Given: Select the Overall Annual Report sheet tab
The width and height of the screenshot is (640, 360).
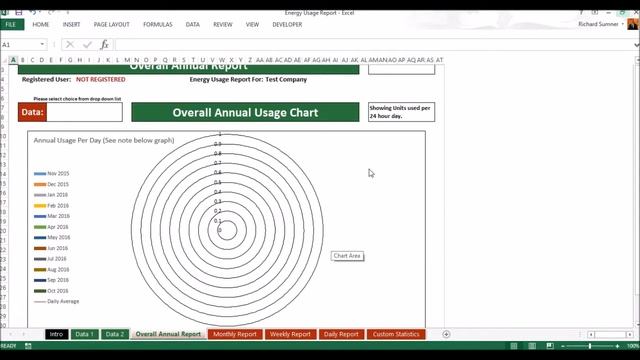Looking at the screenshot, I should pyautogui.click(x=168, y=334).
